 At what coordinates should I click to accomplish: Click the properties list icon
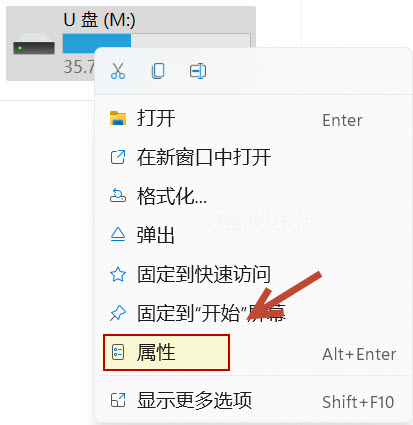point(118,353)
